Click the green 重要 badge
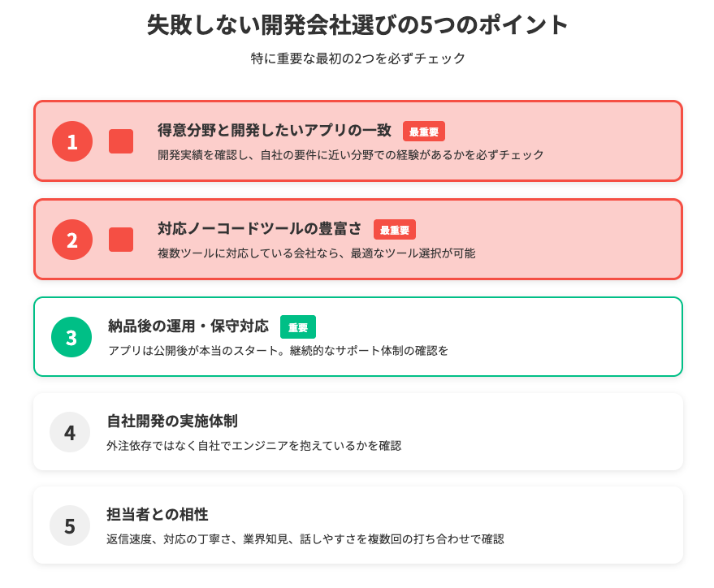This screenshot has height=588, width=714. coord(298,327)
